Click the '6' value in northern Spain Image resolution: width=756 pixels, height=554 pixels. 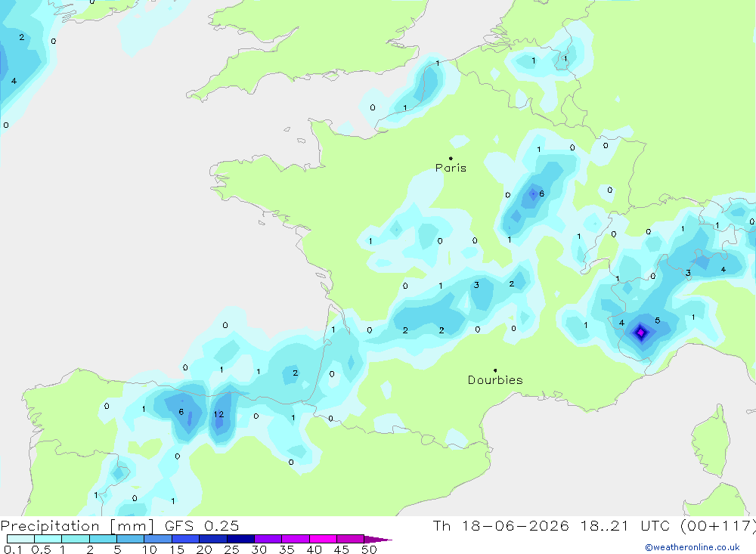pyautogui.click(x=181, y=412)
